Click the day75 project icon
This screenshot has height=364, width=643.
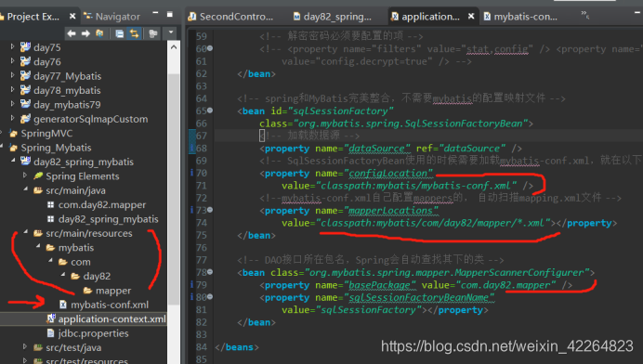coord(25,47)
